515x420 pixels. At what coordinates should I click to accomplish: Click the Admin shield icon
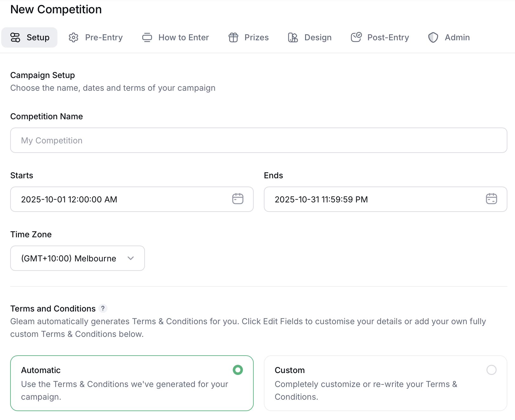pyautogui.click(x=433, y=37)
